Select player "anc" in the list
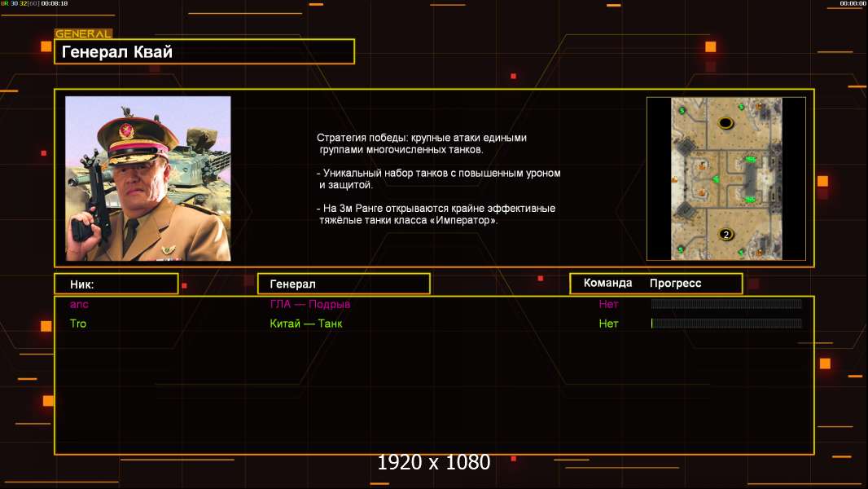This screenshot has height=489, width=868. pos(78,304)
